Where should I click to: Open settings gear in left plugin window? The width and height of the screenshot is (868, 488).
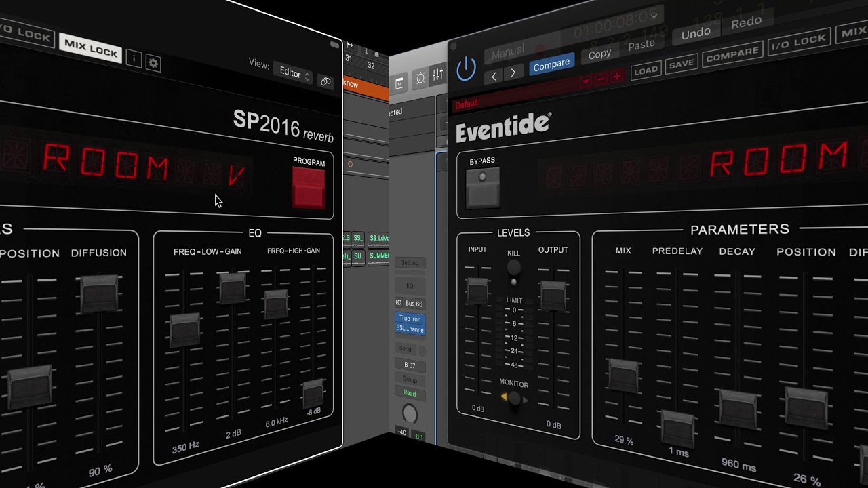coord(153,64)
